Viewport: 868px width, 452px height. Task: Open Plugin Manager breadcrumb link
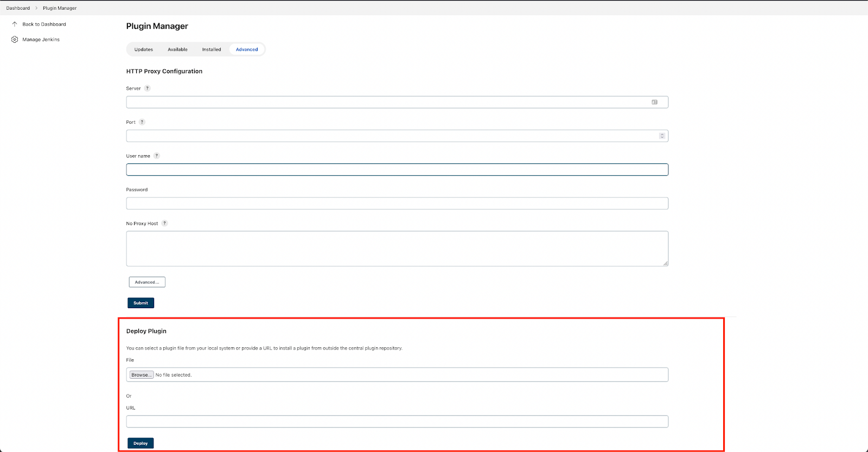tap(60, 8)
